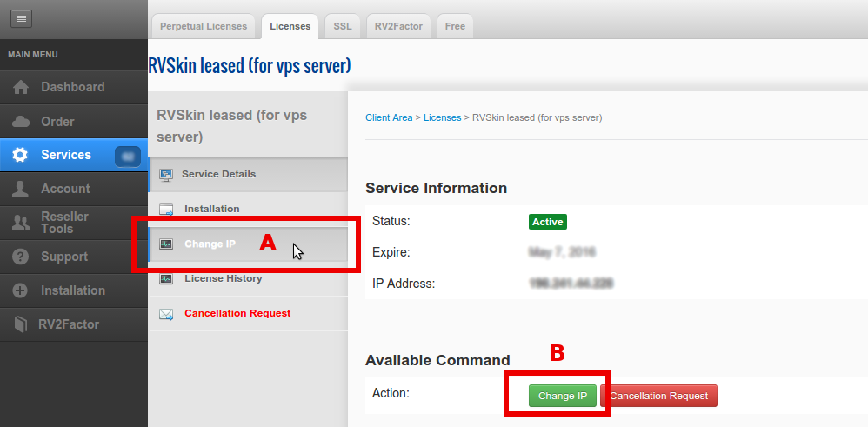868x427 pixels.
Task: Click breadcrumb text RVSkin leased (for vps server)
Action: pyautogui.click(x=537, y=117)
